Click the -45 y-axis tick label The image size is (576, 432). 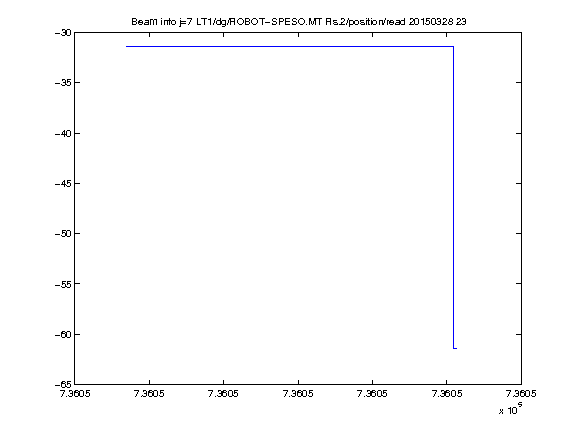click(x=63, y=183)
